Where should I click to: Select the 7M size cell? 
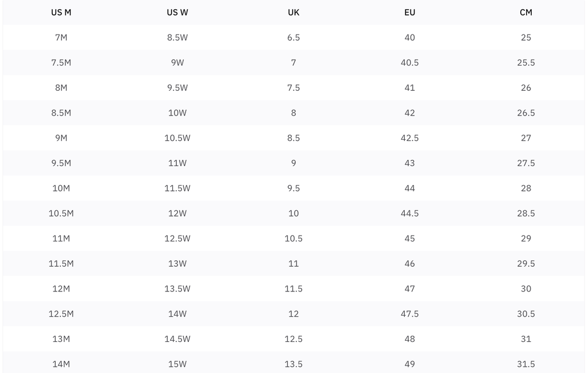tap(61, 37)
